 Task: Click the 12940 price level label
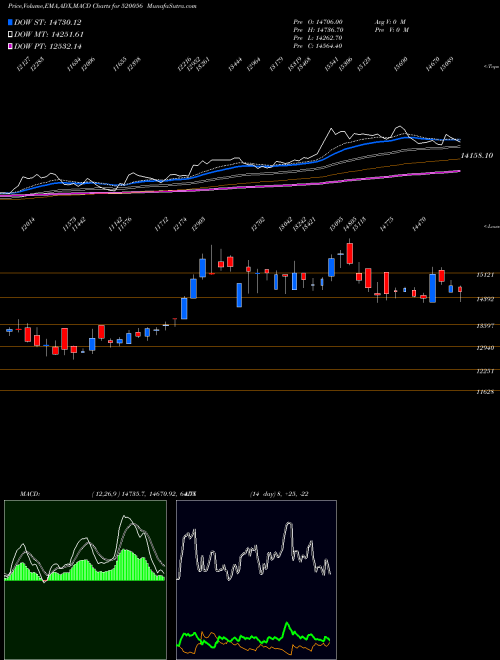484,348
